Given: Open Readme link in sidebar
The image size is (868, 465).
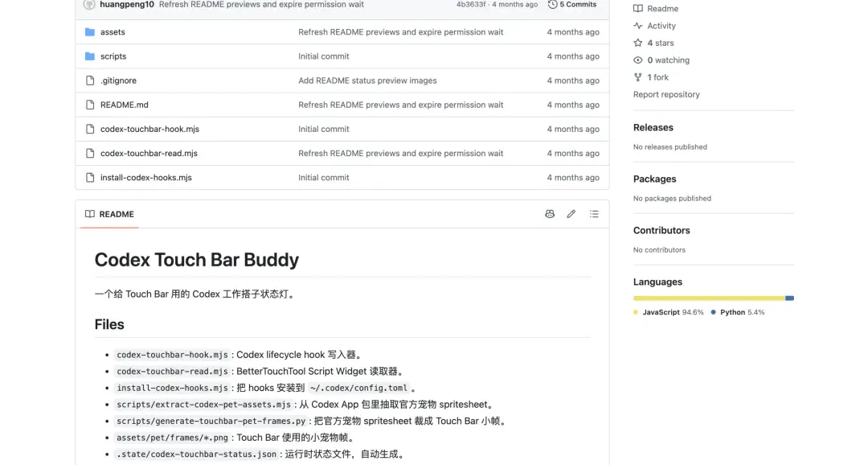Looking at the screenshot, I should coord(662,9).
